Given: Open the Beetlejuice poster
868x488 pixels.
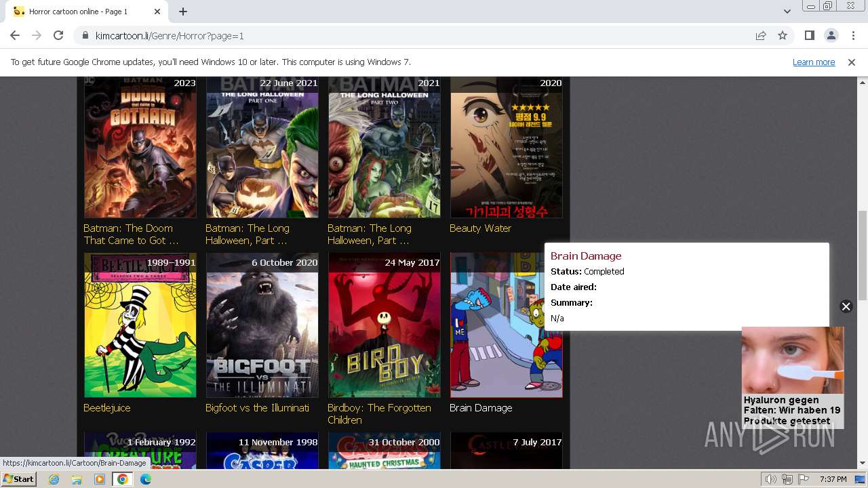Looking at the screenshot, I should click(140, 325).
